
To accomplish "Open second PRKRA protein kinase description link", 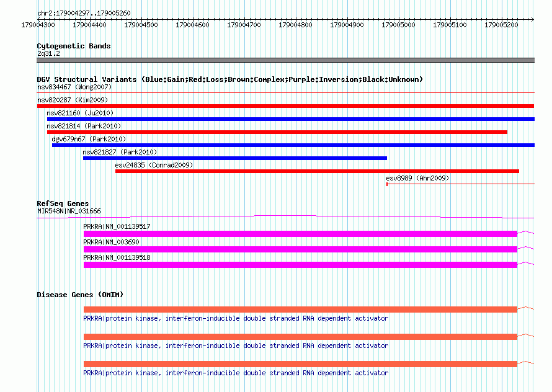I will click(x=236, y=346).
